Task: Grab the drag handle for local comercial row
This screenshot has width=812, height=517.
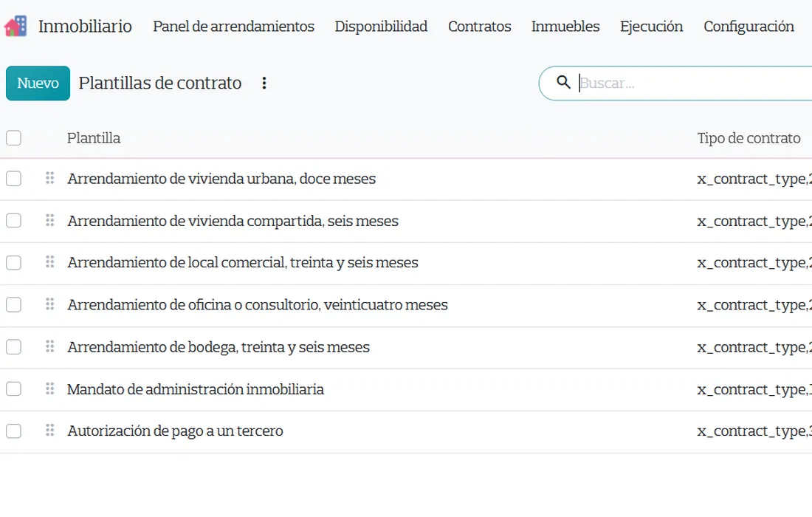Action: (49, 262)
